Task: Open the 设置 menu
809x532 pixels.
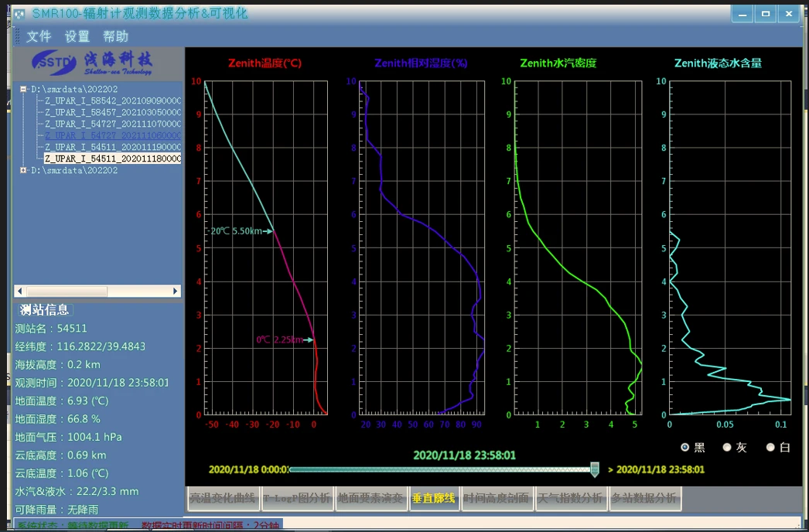Action: point(77,36)
